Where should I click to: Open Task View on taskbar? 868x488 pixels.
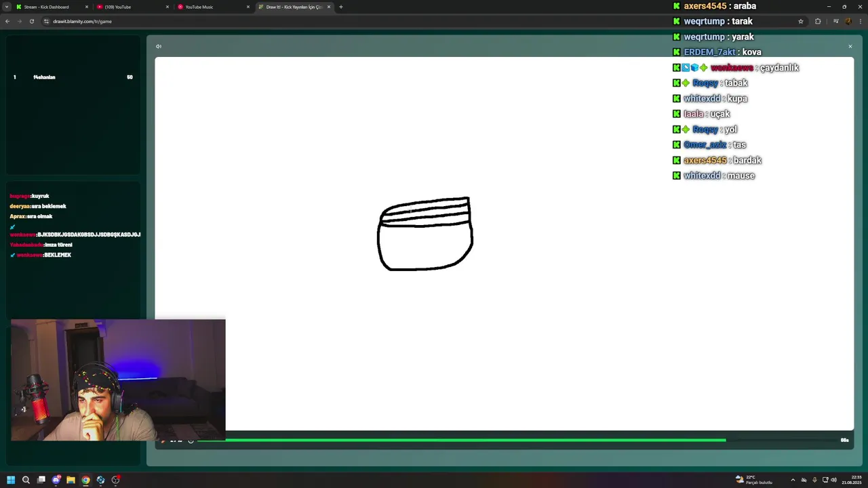click(41, 480)
